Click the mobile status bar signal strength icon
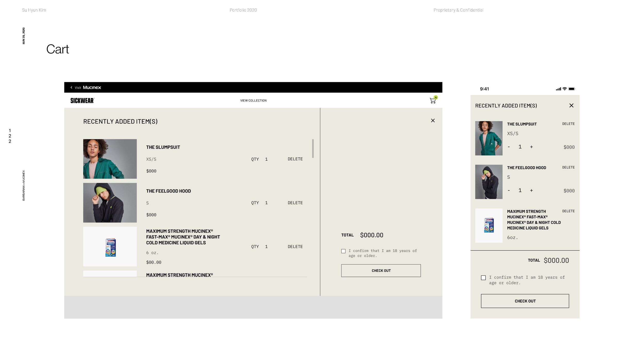Image resolution: width=644 pixels, height=362 pixels. (x=558, y=89)
